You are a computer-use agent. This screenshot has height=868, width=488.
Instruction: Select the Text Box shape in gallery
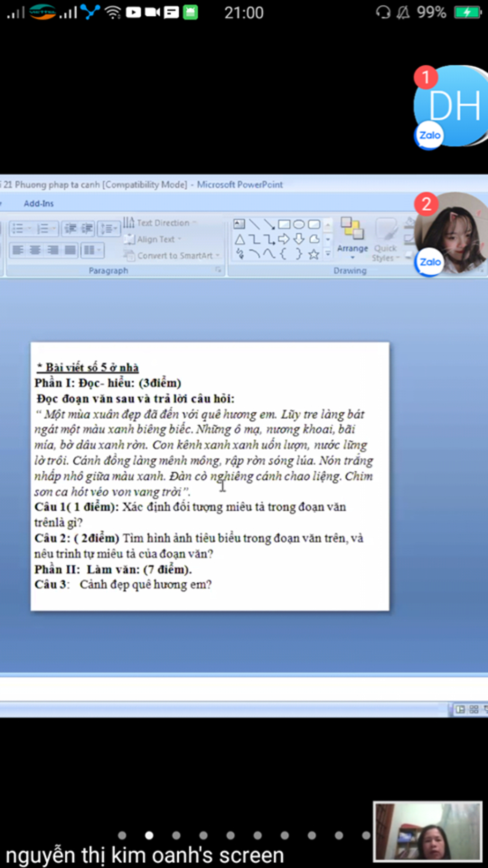[239, 224]
